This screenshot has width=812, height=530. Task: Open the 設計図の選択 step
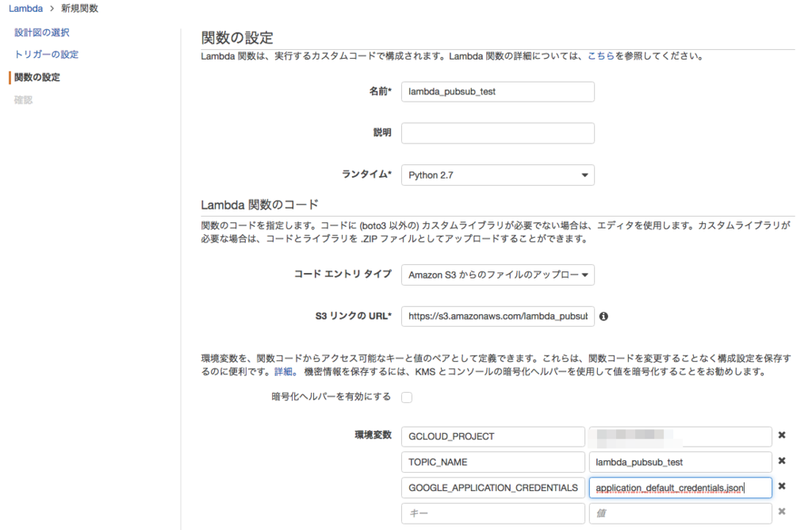pyautogui.click(x=41, y=33)
